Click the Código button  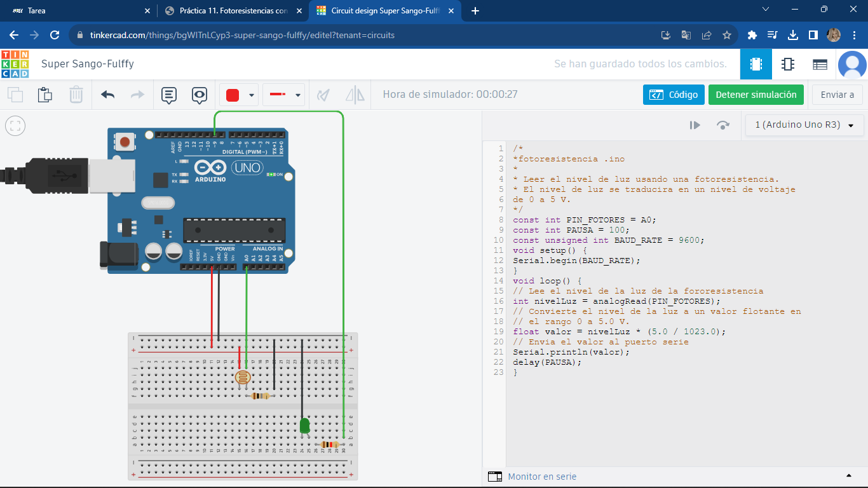tap(674, 95)
